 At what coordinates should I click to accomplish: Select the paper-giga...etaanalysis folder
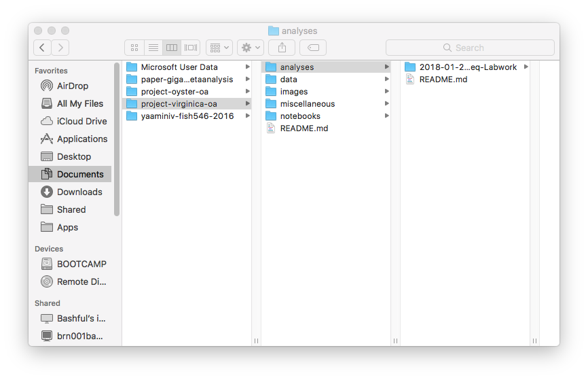187,80
